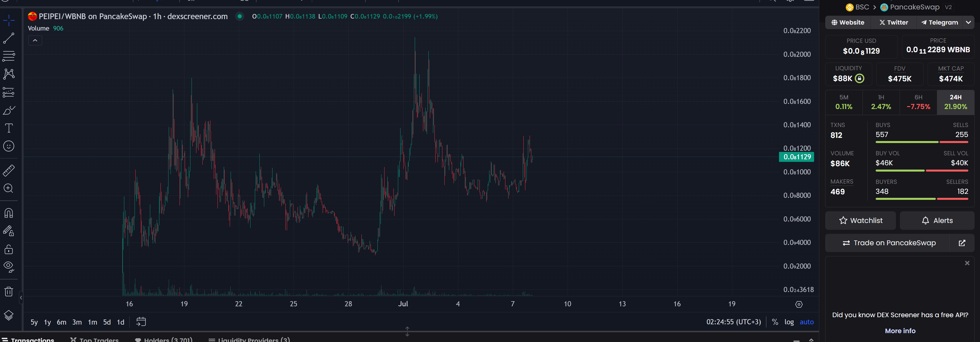The height and width of the screenshot is (342, 980).
Task: Close the DEX Screener API notice
Action: (967, 263)
